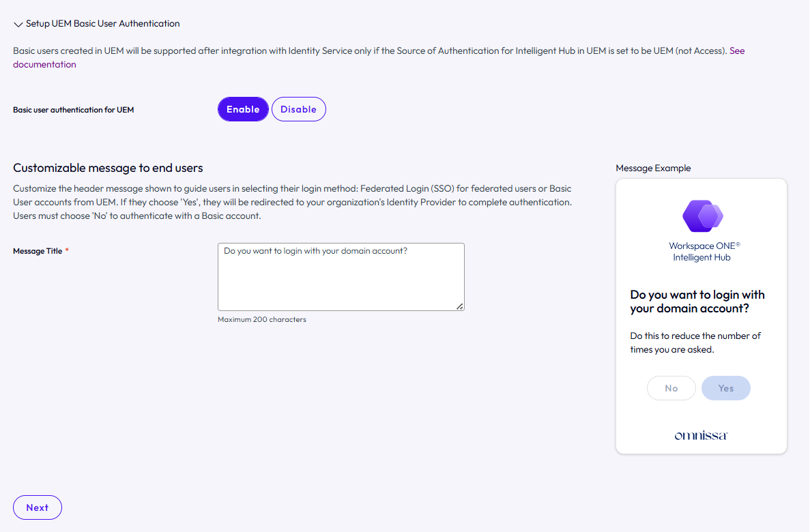
Task: Click No in the message example
Action: pyautogui.click(x=671, y=388)
